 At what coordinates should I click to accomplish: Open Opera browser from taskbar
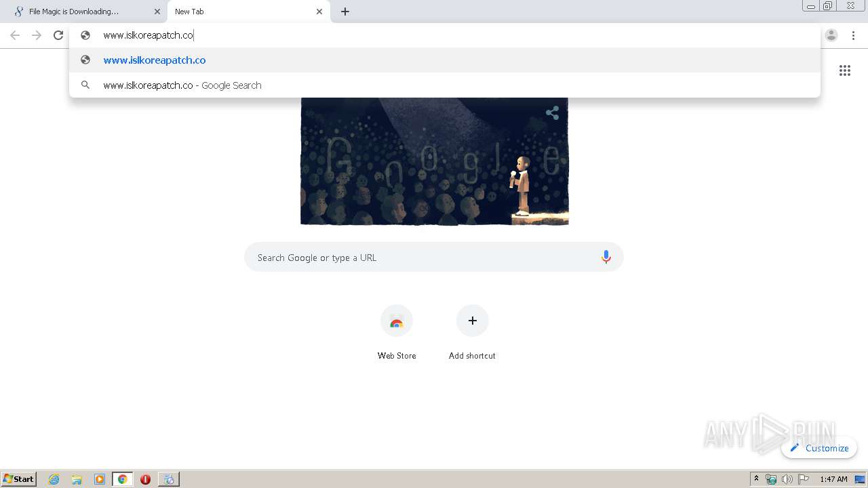[x=145, y=479]
